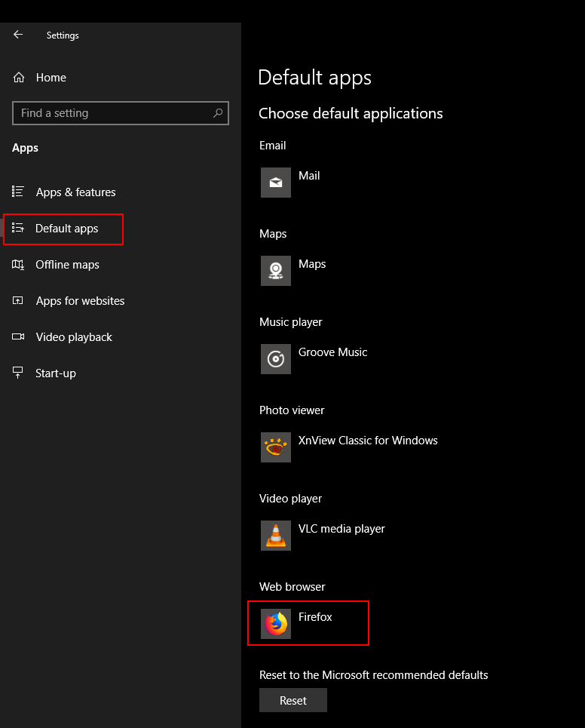Click the Groove Music icon

pos(276,359)
